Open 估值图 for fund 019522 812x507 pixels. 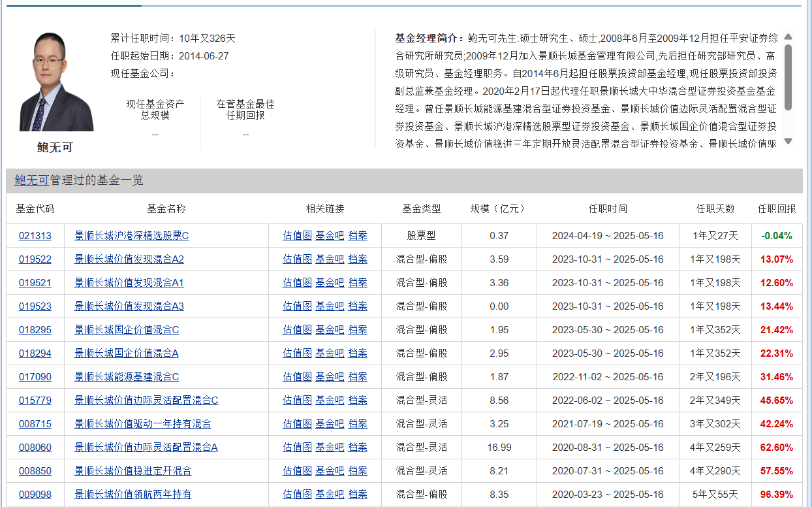coord(297,259)
